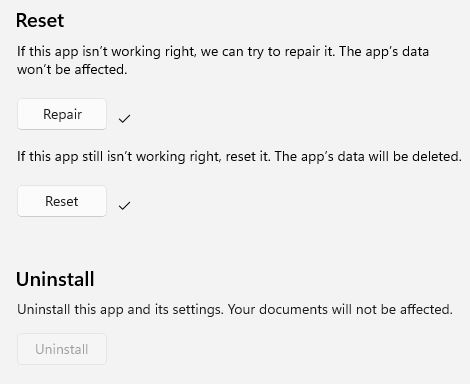This screenshot has width=470, height=384.
Task: Click the sentence "Uninstall this app and its settings."
Action: pos(120,310)
